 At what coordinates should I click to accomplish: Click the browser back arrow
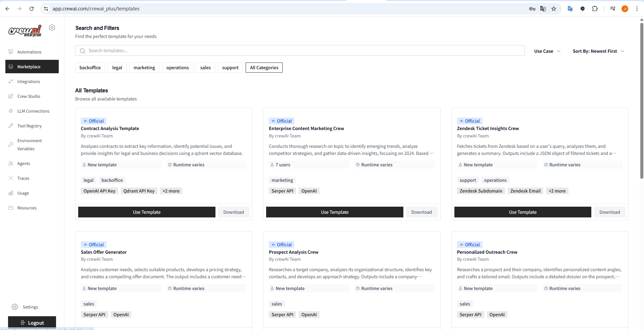[7, 9]
